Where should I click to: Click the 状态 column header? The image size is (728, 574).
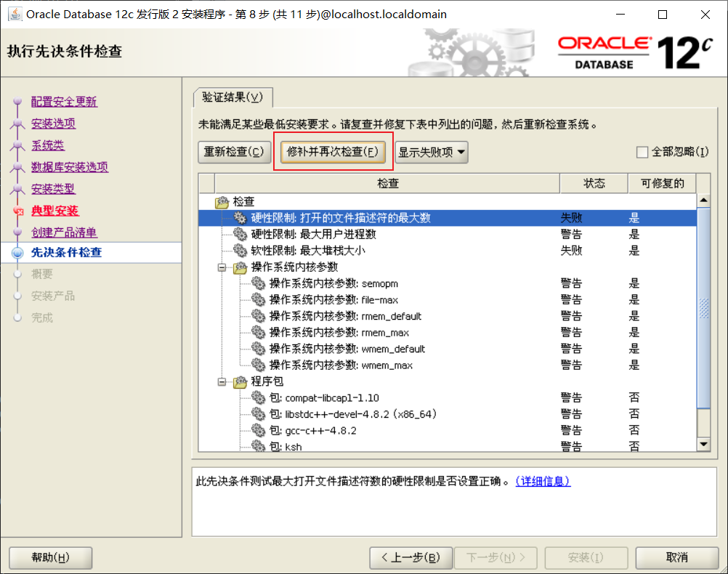594,183
